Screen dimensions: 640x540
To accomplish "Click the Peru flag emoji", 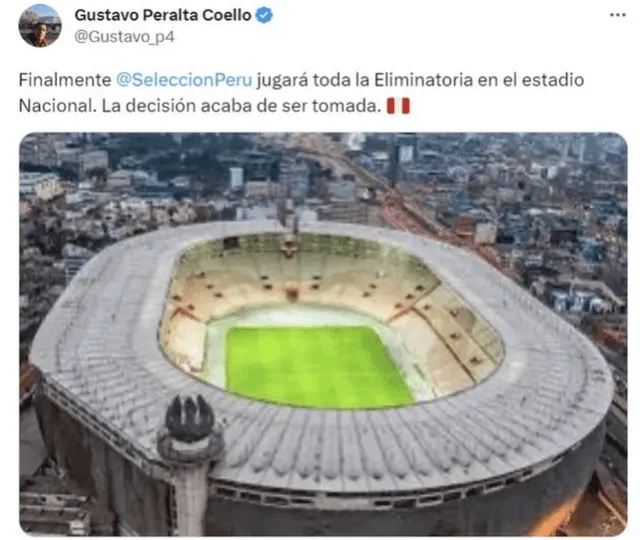I will pos(398,106).
